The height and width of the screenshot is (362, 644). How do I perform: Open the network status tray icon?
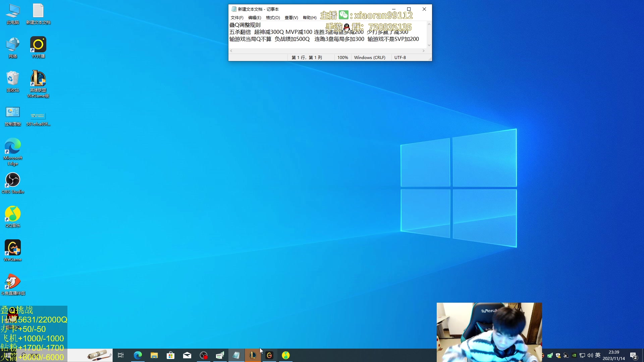point(582,355)
